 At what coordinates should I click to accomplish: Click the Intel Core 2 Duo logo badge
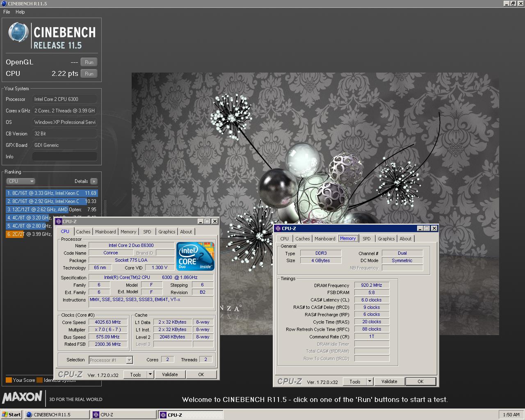point(195,256)
